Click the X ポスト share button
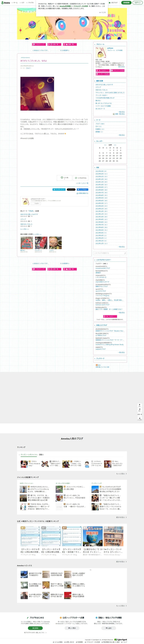 [71, 190]
